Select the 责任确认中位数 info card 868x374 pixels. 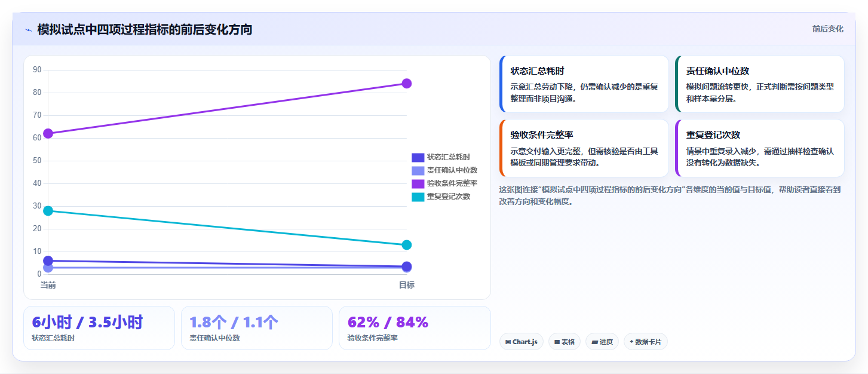tap(759, 84)
